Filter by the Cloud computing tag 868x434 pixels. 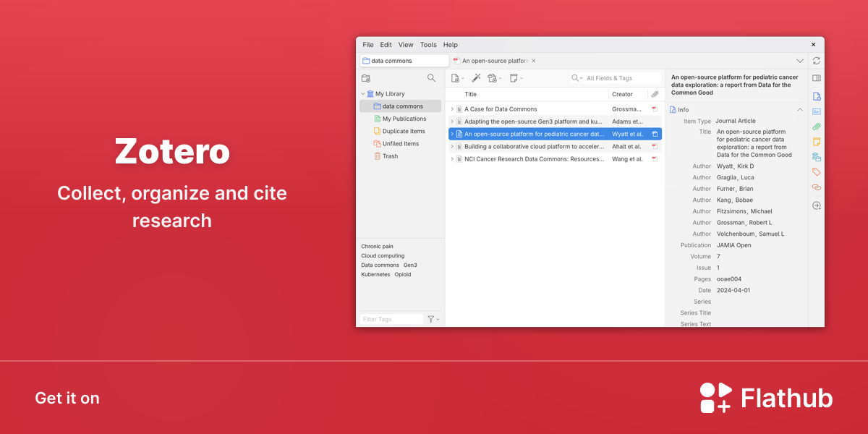383,256
